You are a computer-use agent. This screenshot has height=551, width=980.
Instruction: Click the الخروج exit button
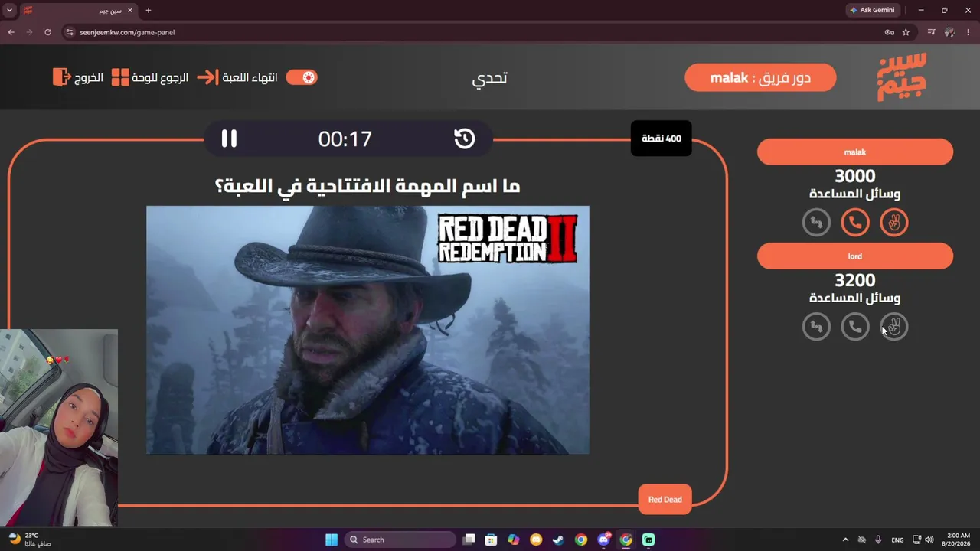78,77
